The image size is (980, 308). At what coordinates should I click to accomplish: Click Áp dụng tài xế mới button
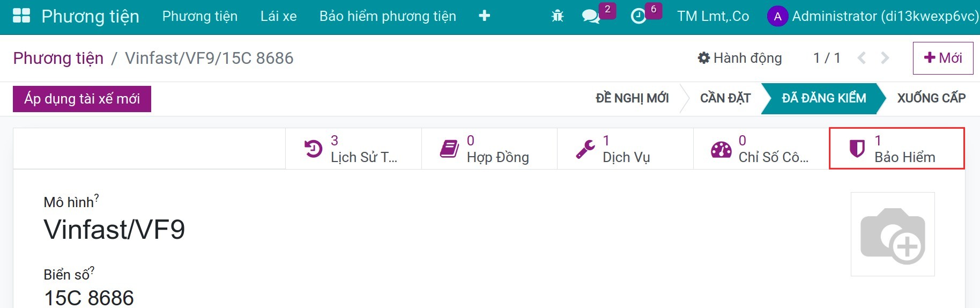pos(82,99)
